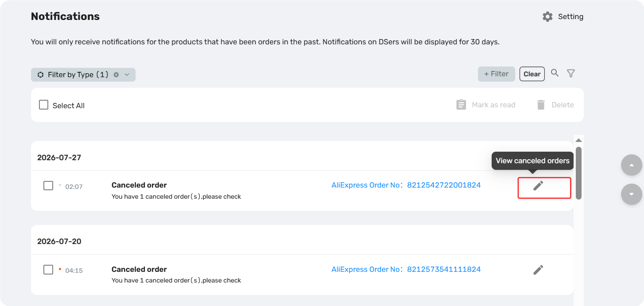The height and width of the screenshot is (306, 644).
Task: Click the Delete trash bin icon
Action: (x=541, y=105)
